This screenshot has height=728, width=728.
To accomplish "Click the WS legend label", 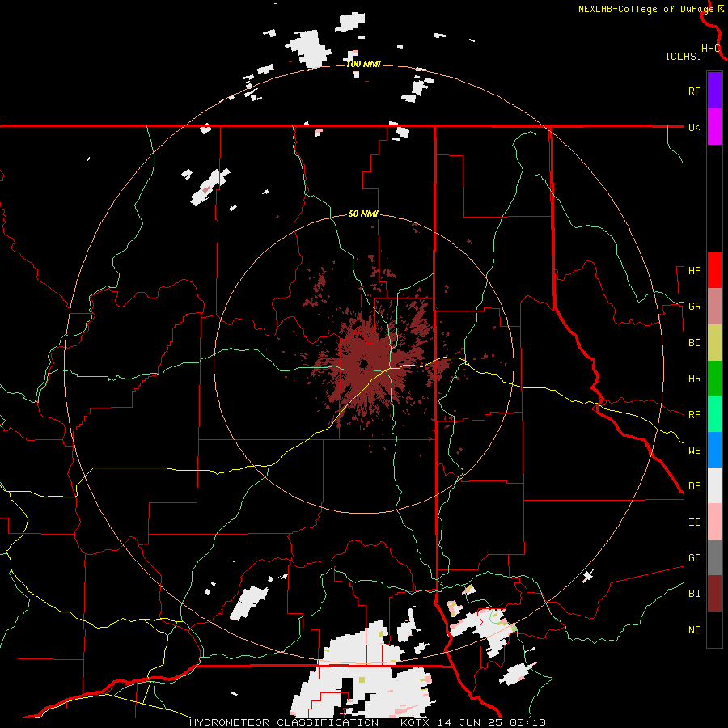I will (694, 450).
